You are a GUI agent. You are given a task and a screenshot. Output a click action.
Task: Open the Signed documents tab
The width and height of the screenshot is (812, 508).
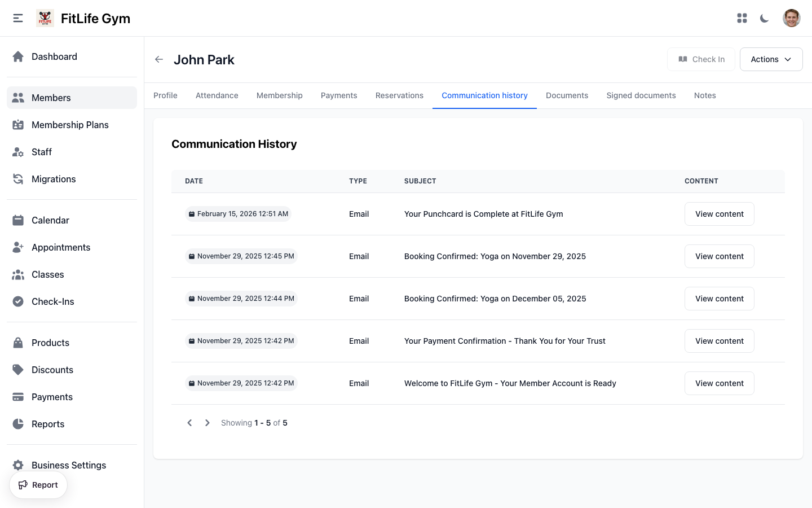(641, 95)
